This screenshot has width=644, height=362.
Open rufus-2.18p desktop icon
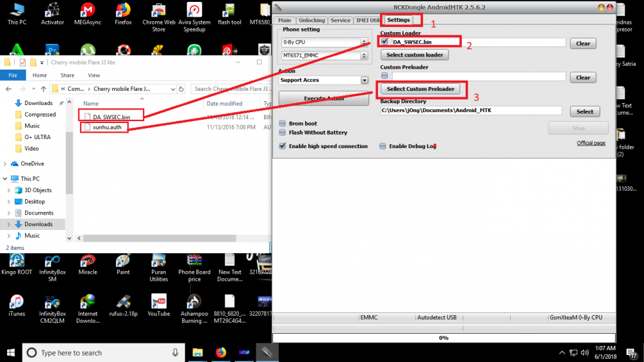click(x=123, y=305)
